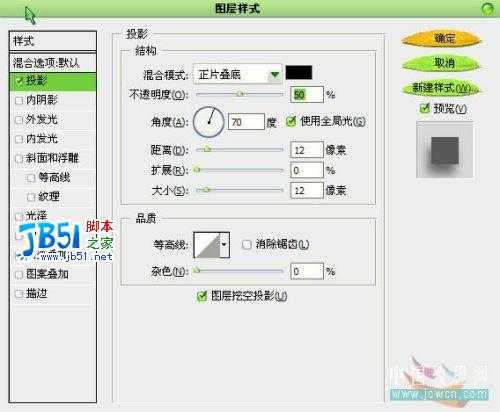Click the 不透明度 opacity slider
The width and height of the screenshot is (500, 412).
(239, 94)
